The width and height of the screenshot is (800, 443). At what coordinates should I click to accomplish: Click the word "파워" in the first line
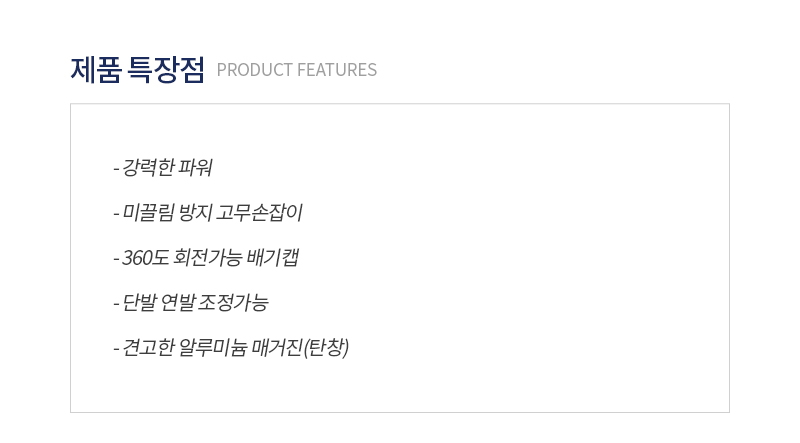pos(195,167)
